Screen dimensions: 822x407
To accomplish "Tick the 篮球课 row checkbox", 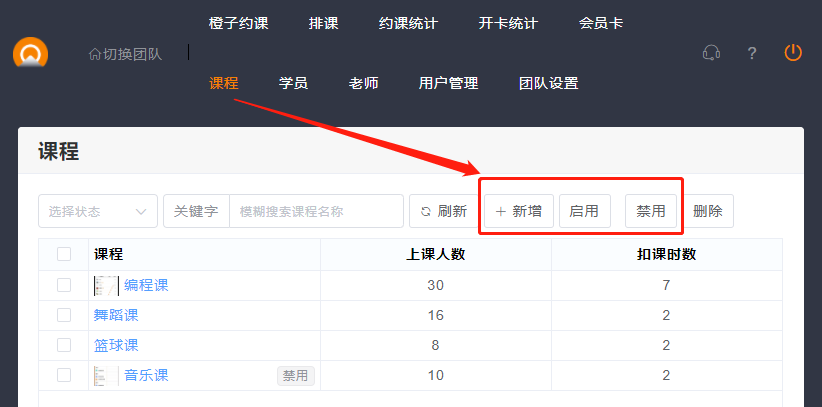I will [x=64, y=345].
